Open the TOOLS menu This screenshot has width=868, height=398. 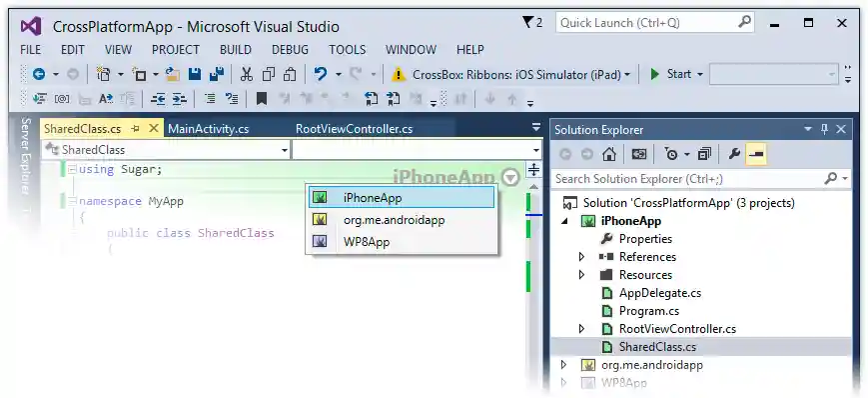click(347, 49)
